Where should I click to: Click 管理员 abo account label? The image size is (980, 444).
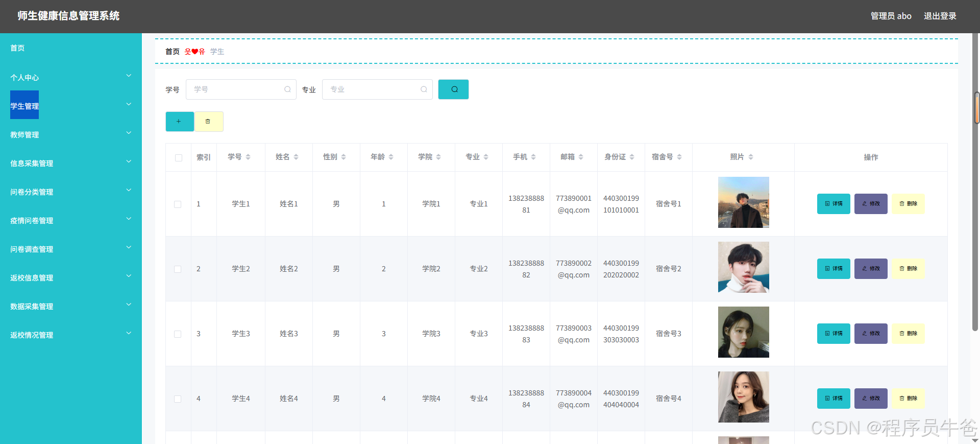(891, 16)
